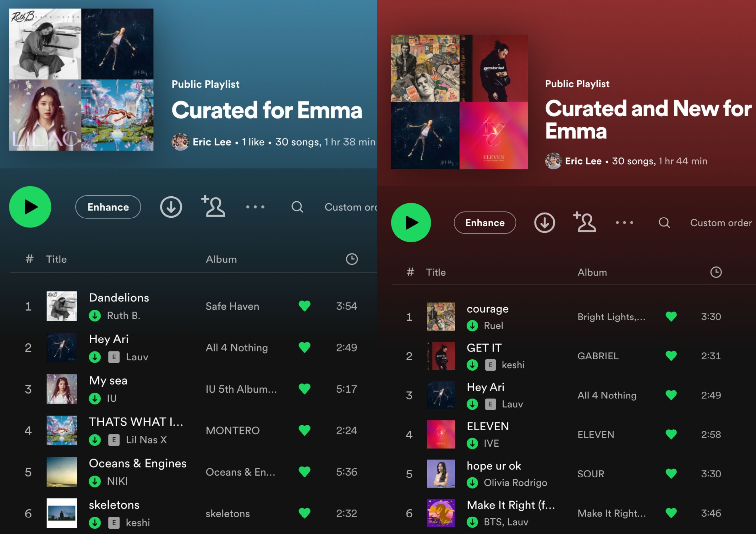Click downloaded icon beside Ruel
The image size is (756, 534).
click(x=472, y=326)
